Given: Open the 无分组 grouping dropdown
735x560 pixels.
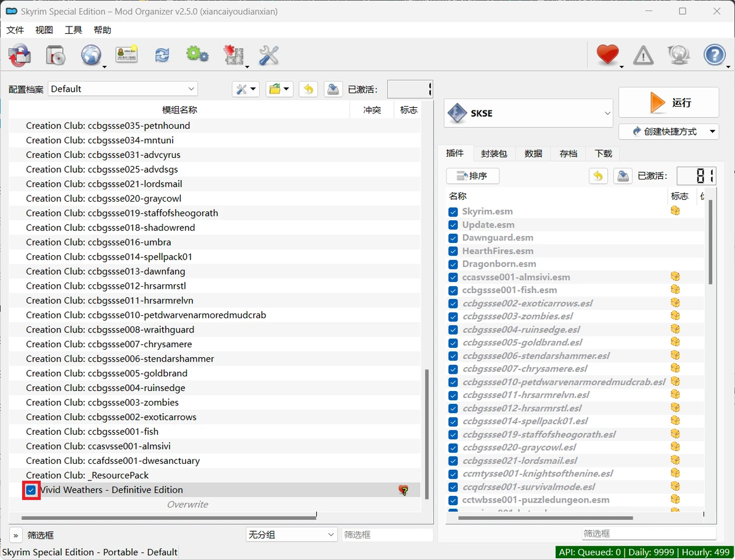Looking at the screenshot, I should [x=291, y=535].
